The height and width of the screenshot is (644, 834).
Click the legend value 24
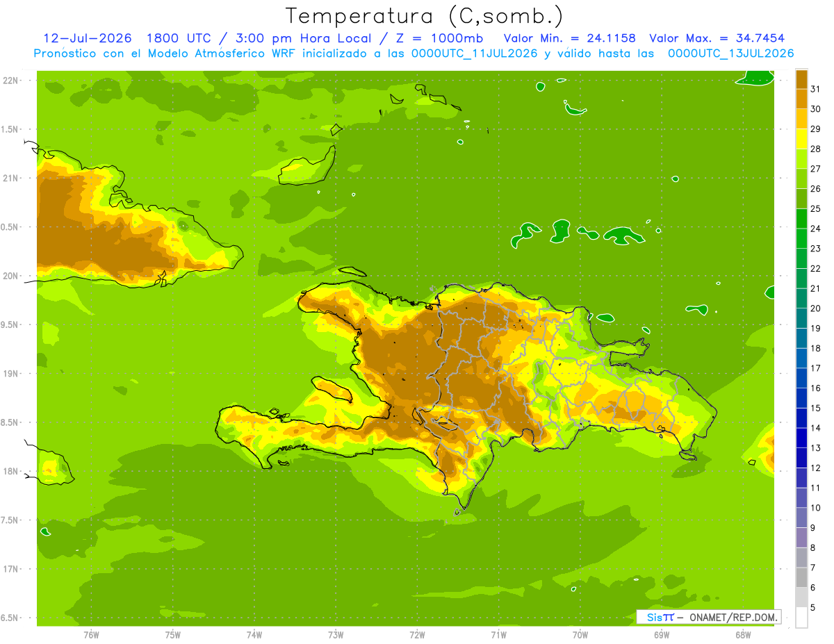click(816, 229)
